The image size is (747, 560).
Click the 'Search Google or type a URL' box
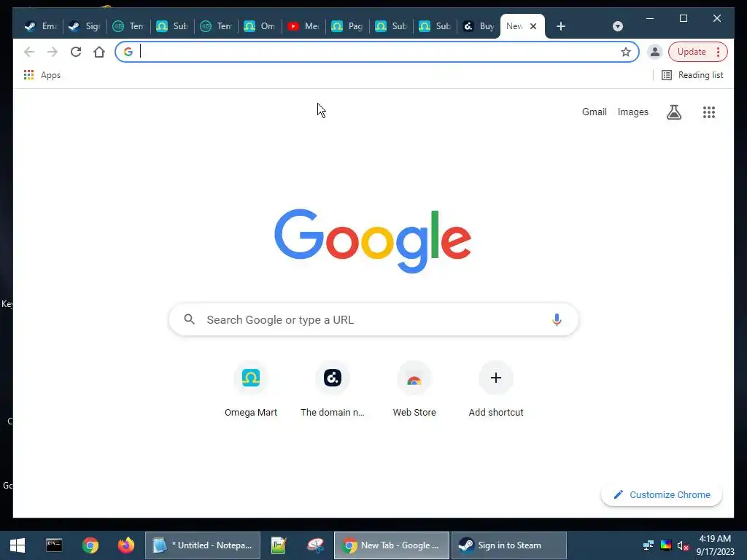coord(373,319)
